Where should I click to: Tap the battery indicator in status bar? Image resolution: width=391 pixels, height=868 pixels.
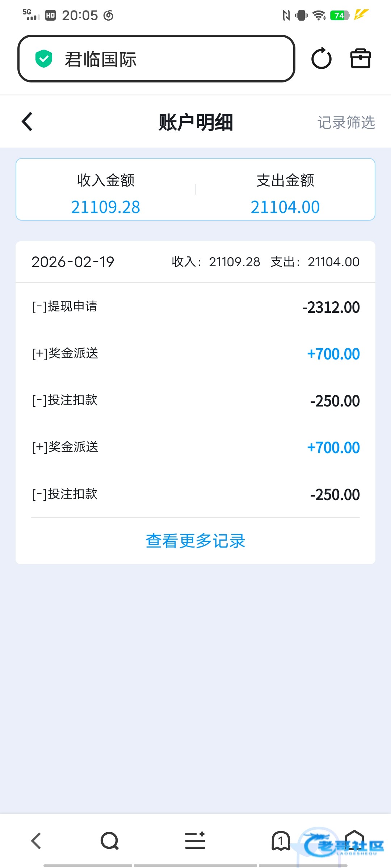coord(340,16)
